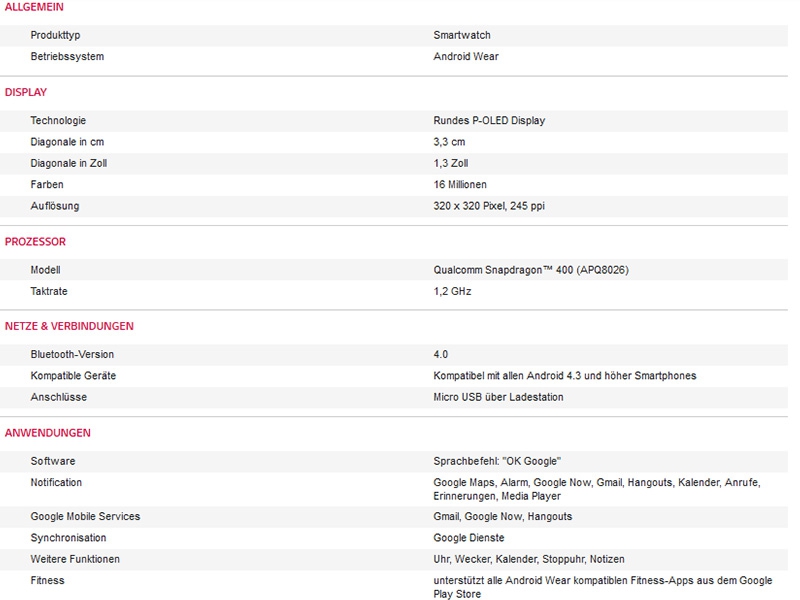
Task: Click the 1,2 GHz Taktrate value
Action: coord(452,292)
